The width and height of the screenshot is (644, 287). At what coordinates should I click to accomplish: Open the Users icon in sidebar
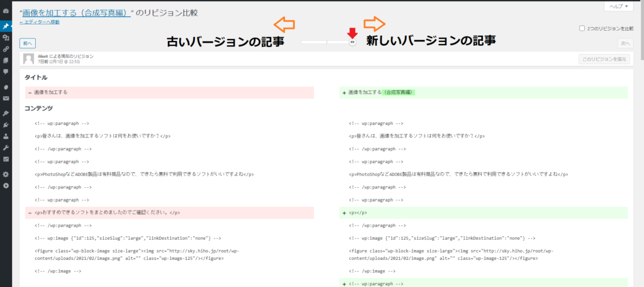pos(6,136)
